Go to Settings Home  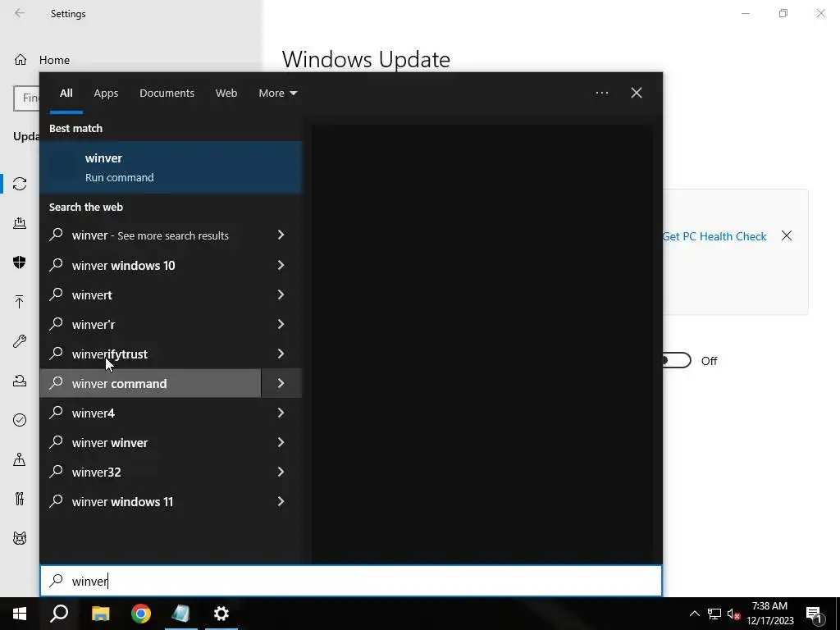coord(42,60)
